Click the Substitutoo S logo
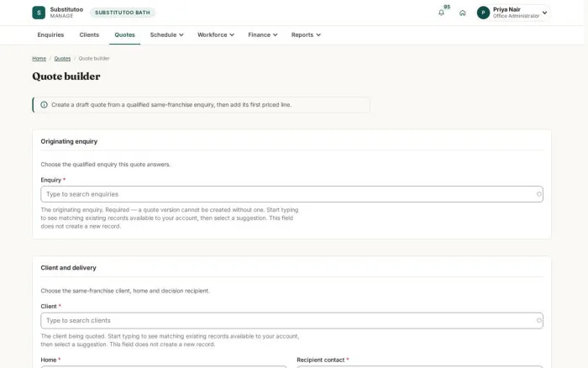 [39, 13]
